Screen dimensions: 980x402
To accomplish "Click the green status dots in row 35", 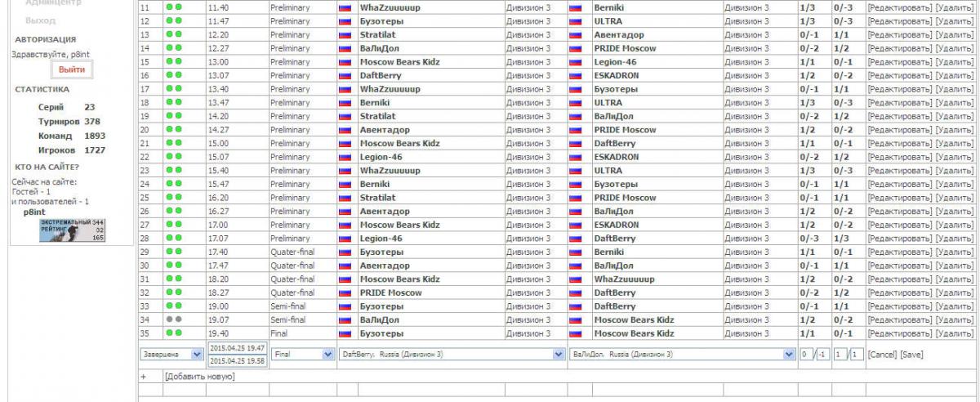I will click(x=173, y=333).
